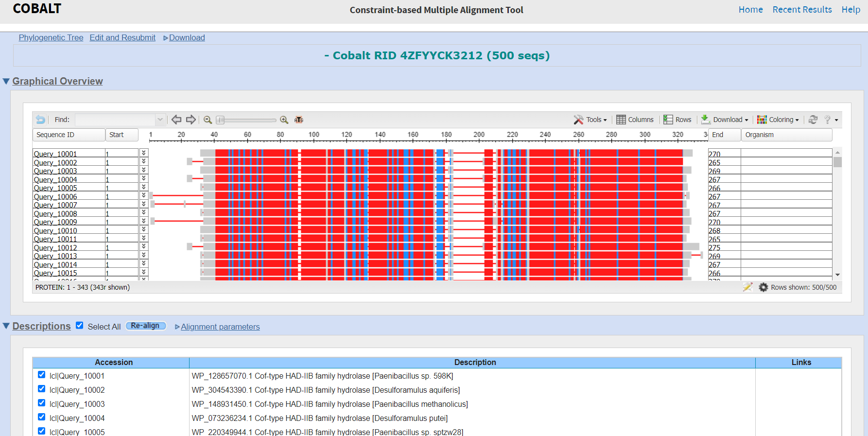Screen dimensions: 868x436
Task: Open Rows configuration
Action: [x=677, y=120]
